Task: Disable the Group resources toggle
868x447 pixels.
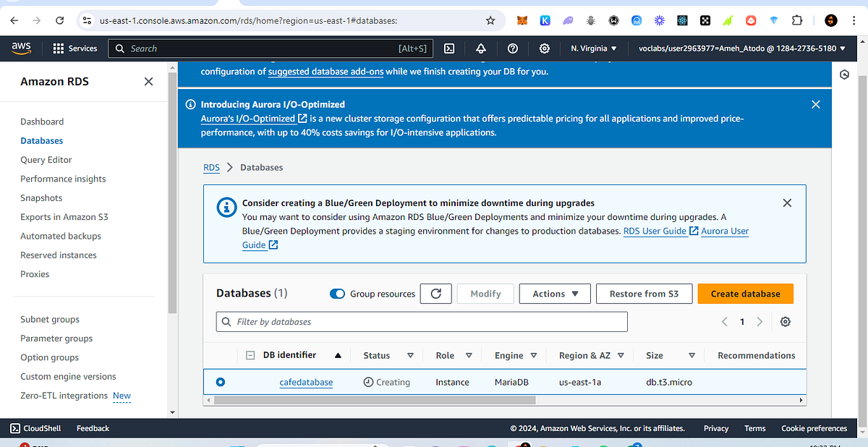Action: 337,294
